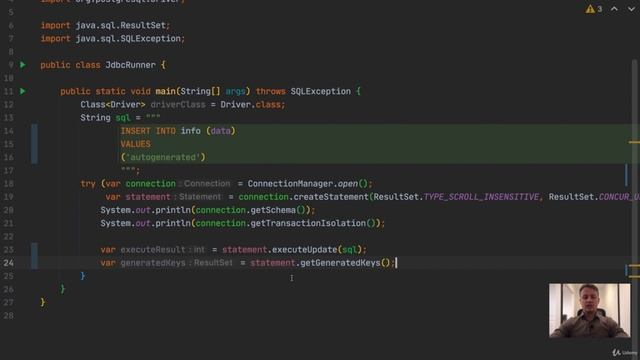640x360 pixels.
Task: Click line number 24 in the gutter
Action: point(9,263)
